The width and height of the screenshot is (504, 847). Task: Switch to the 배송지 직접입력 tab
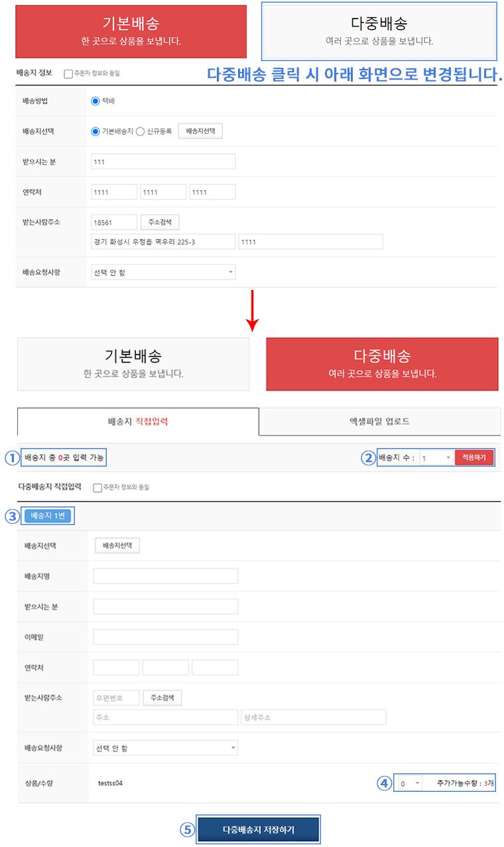(138, 422)
